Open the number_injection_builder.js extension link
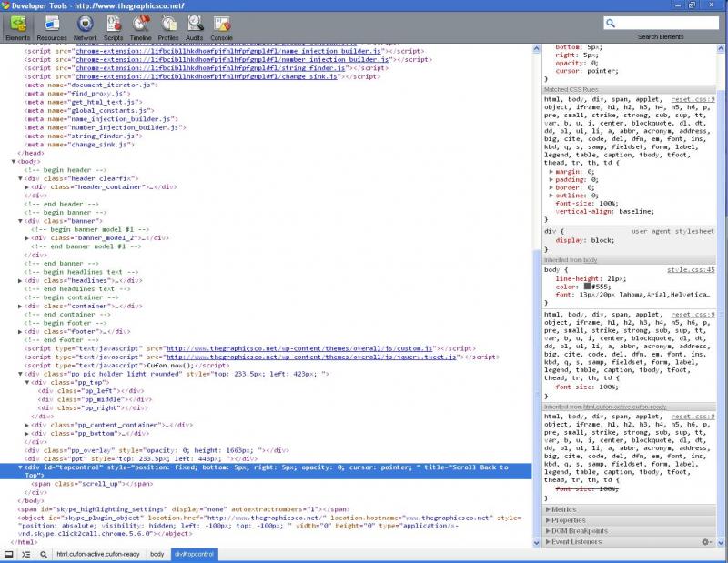The height and width of the screenshot is (563, 728). tap(232, 59)
